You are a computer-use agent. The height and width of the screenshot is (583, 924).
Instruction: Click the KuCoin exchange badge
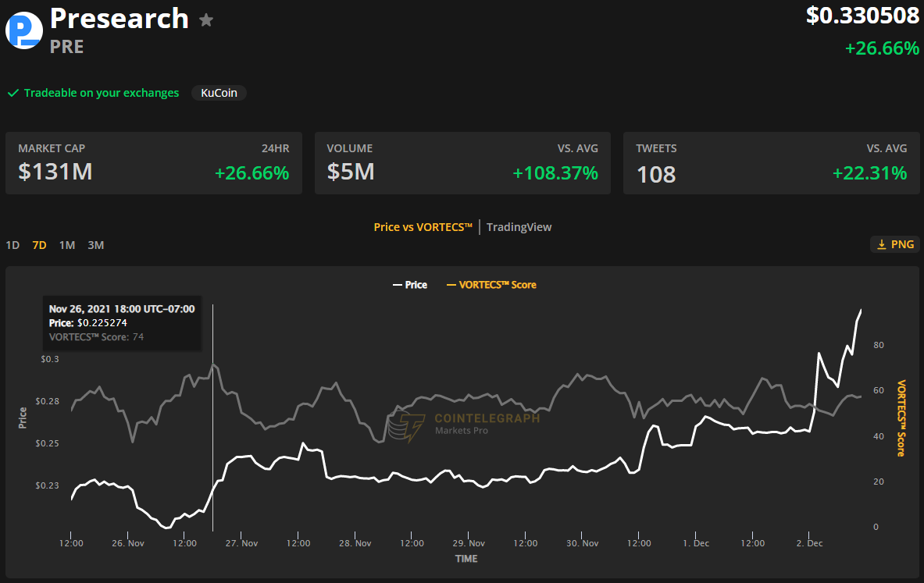pyautogui.click(x=219, y=93)
